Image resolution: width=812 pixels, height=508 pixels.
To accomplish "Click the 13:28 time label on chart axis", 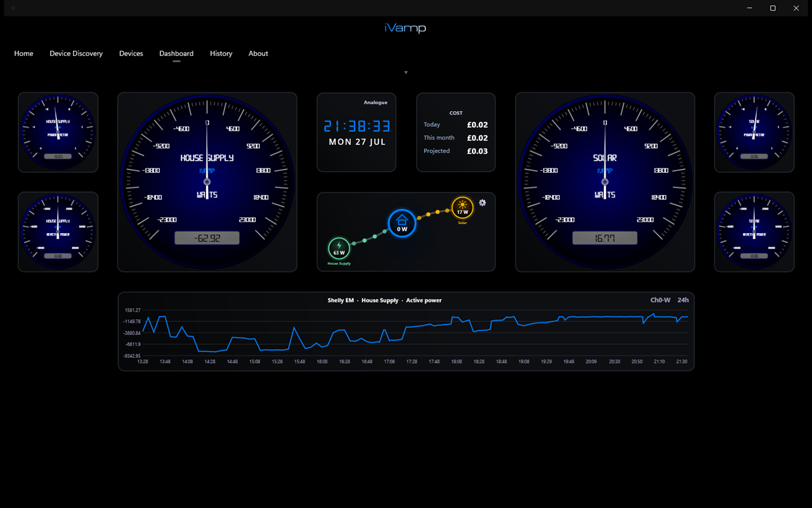I will click(143, 362).
